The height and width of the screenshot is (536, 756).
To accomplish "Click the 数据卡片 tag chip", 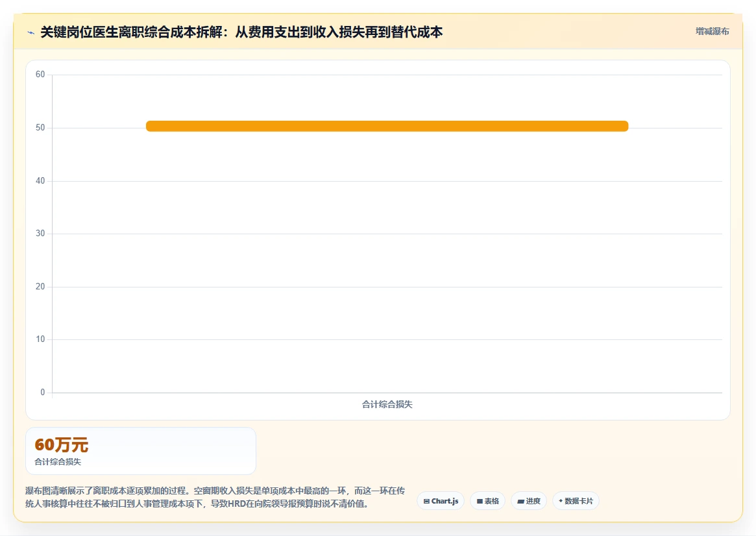I will (576, 501).
